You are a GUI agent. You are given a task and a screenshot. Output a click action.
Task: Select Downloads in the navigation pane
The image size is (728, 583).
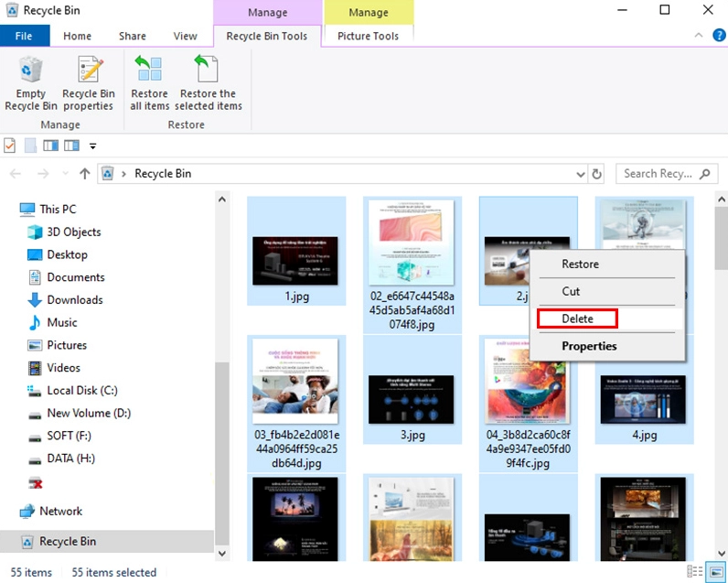coord(74,300)
